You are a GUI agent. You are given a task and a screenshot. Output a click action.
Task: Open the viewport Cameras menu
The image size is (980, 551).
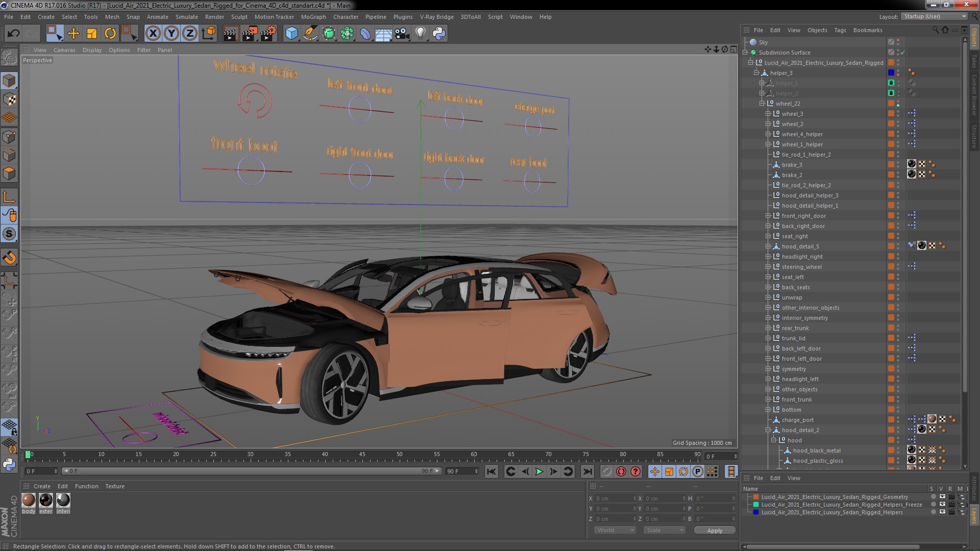click(64, 50)
